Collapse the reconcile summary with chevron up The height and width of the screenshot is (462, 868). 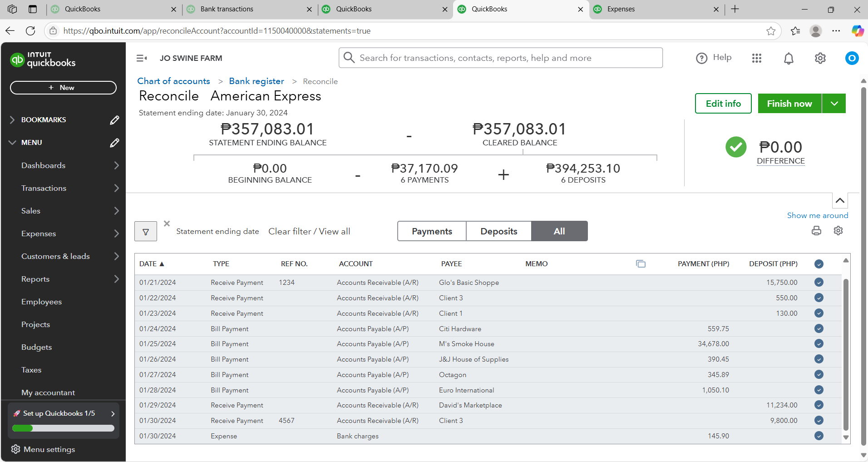pyautogui.click(x=840, y=200)
